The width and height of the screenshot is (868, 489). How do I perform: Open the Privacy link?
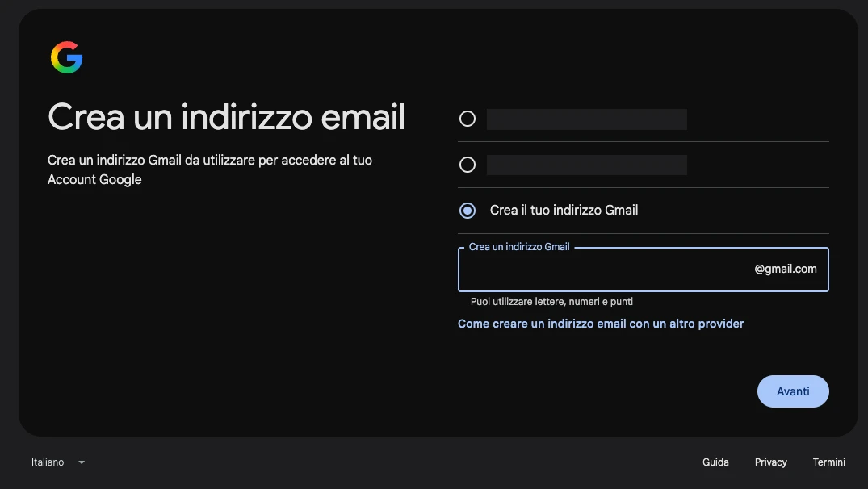pyautogui.click(x=770, y=462)
